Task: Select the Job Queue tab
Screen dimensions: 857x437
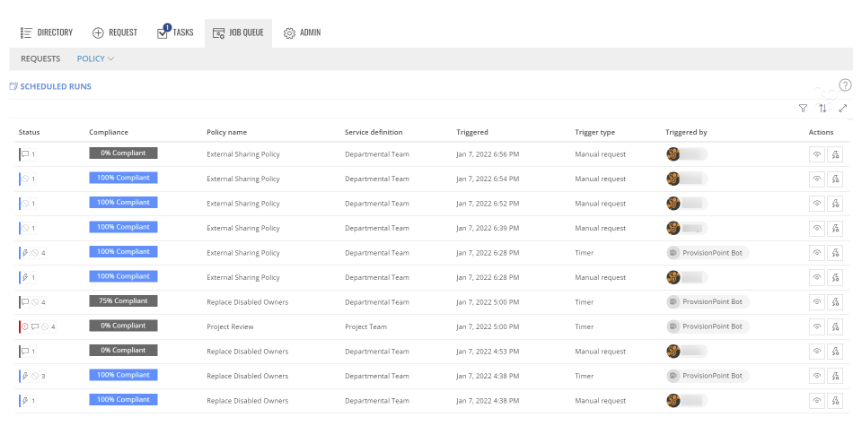Action: click(x=238, y=33)
